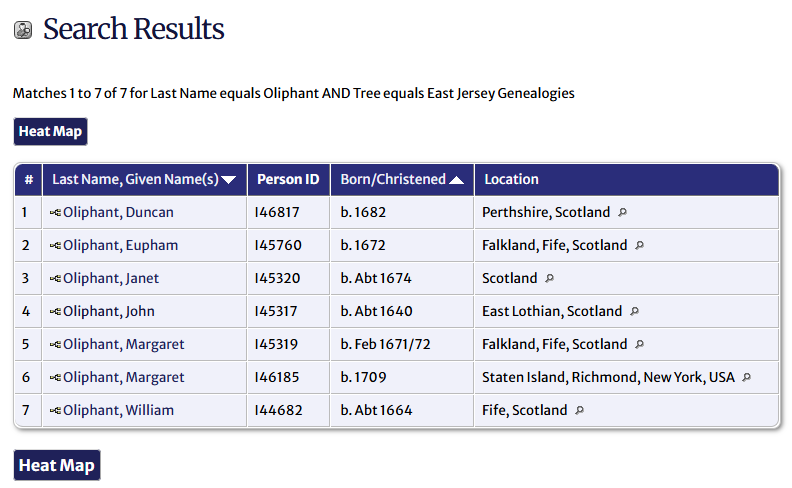Sort ascending by Born/Christened arrow
The width and height of the screenshot is (792, 488).
tap(456, 180)
